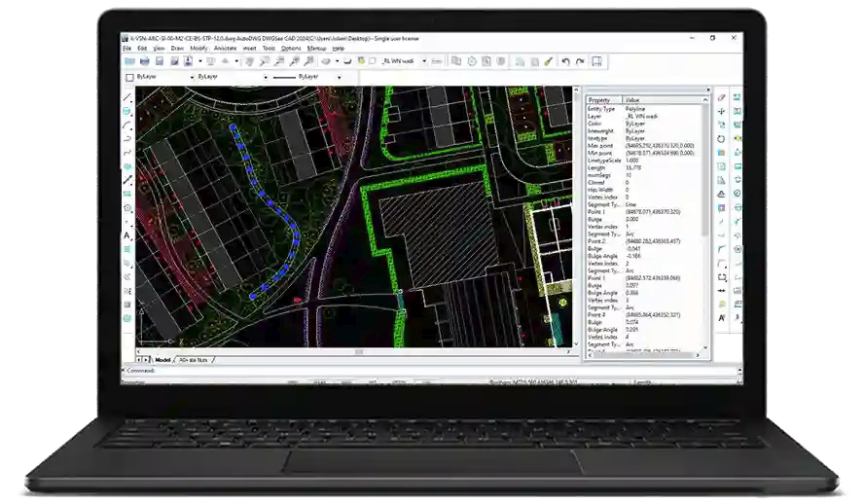The height and width of the screenshot is (504, 864).
Task: Select the Layer property row
Action: click(643, 116)
